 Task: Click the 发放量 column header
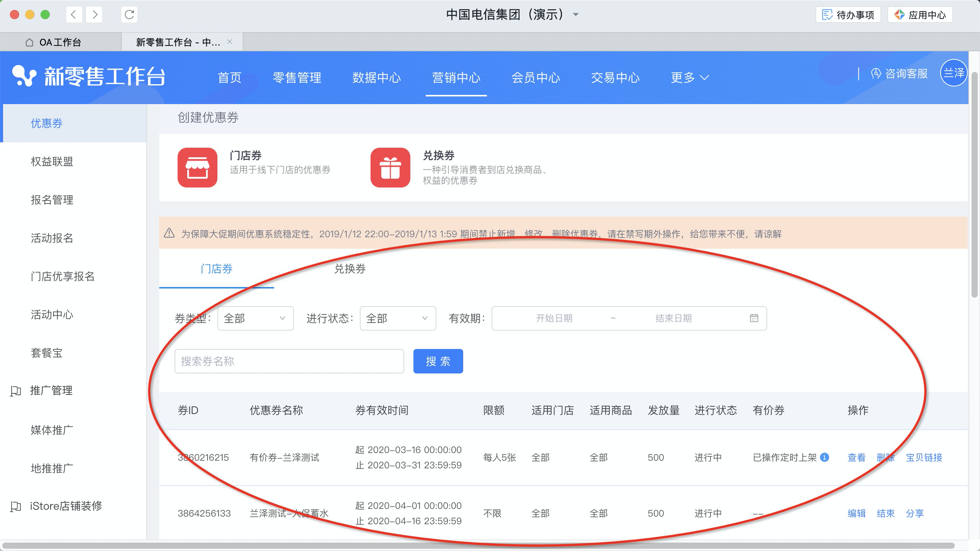tap(664, 410)
